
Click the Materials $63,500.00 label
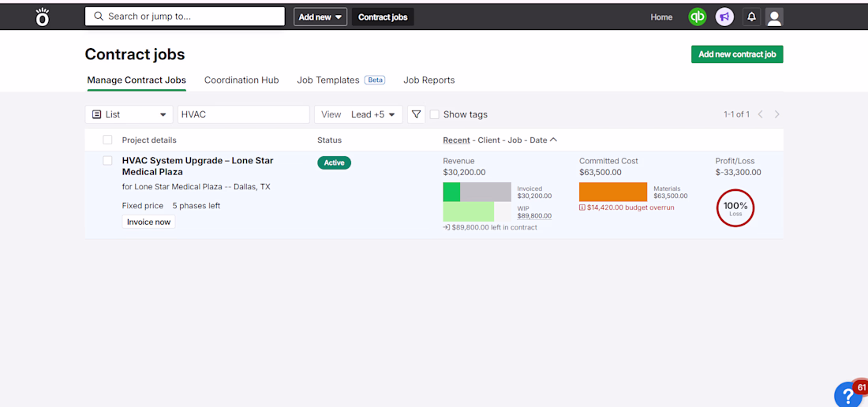[671, 192]
